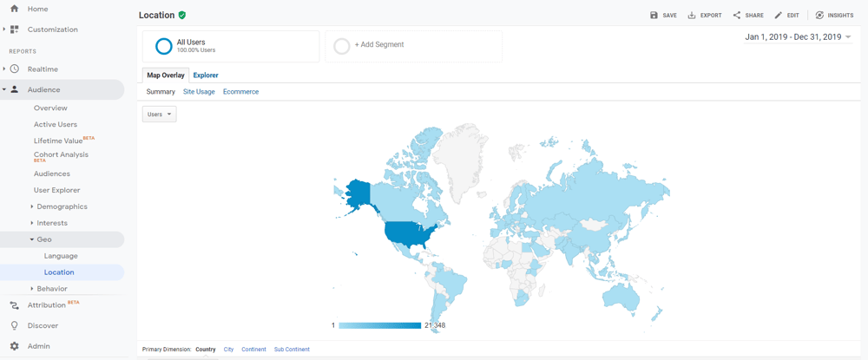
Task: Click the Discover lightbulb icon
Action: (15, 325)
